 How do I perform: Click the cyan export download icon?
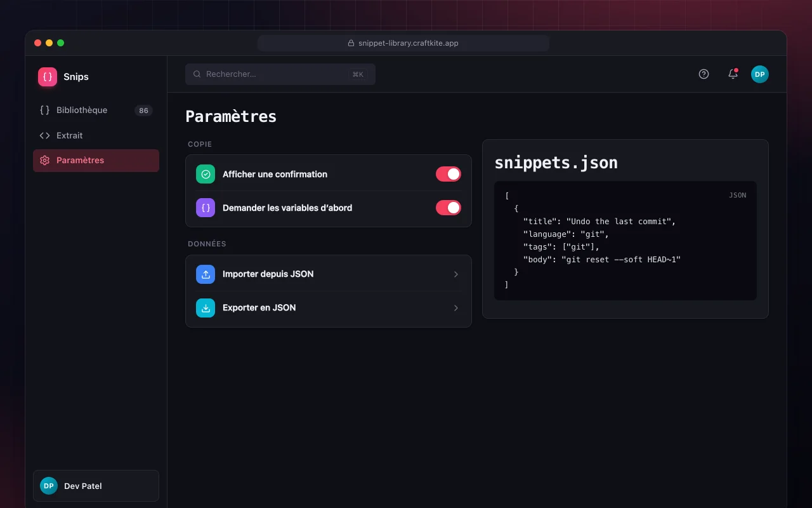coord(206,308)
